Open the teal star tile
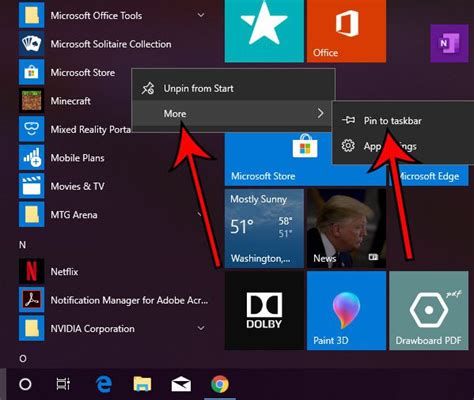 [x=264, y=31]
